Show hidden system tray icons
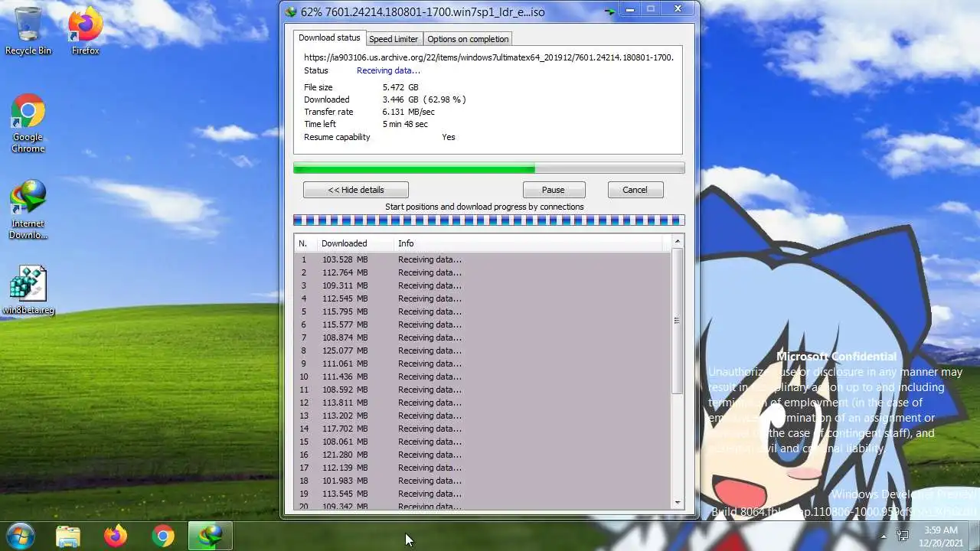Image resolution: width=980 pixels, height=551 pixels. 884,536
